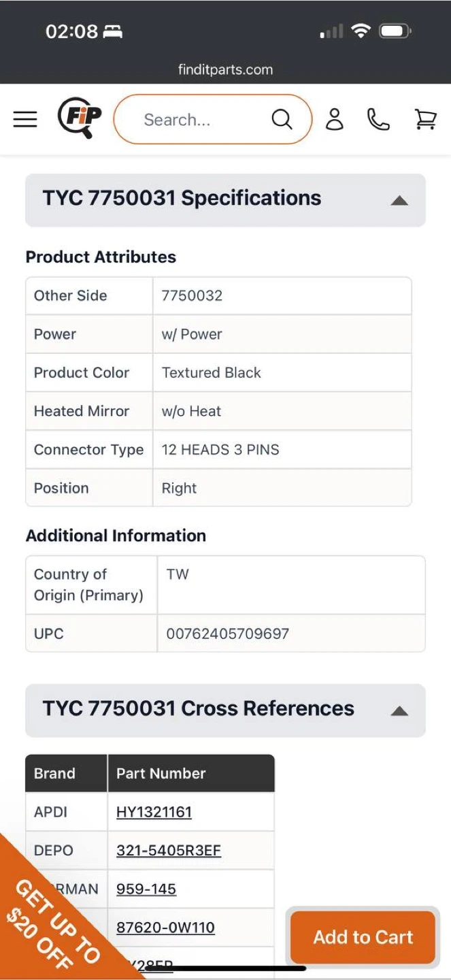The height and width of the screenshot is (980, 451).
Task: Open the user account icon
Action: coord(334,119)
